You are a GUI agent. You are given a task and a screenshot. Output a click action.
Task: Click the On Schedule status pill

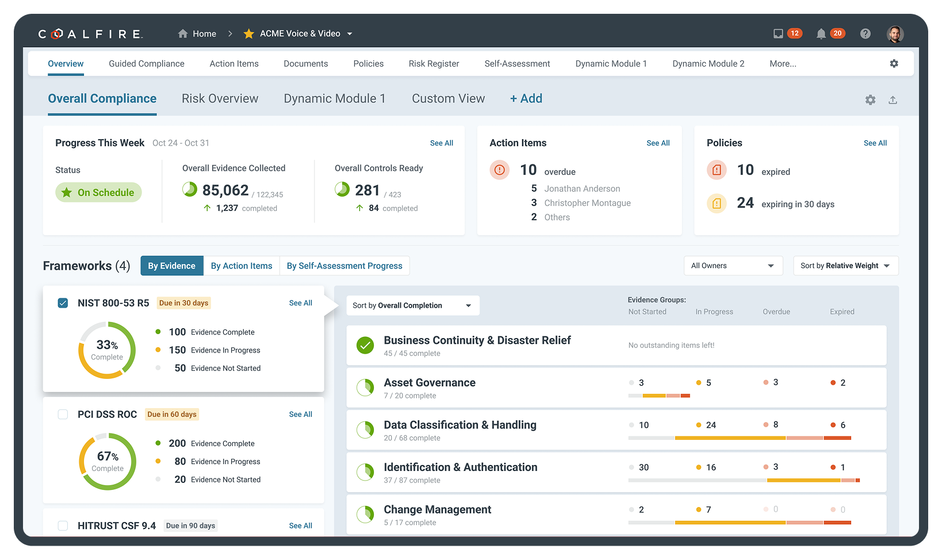tap(98, 193)
